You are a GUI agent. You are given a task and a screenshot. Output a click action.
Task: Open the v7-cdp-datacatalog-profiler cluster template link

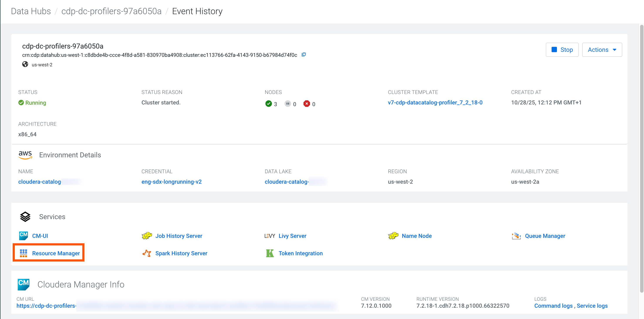coord(435,102)
